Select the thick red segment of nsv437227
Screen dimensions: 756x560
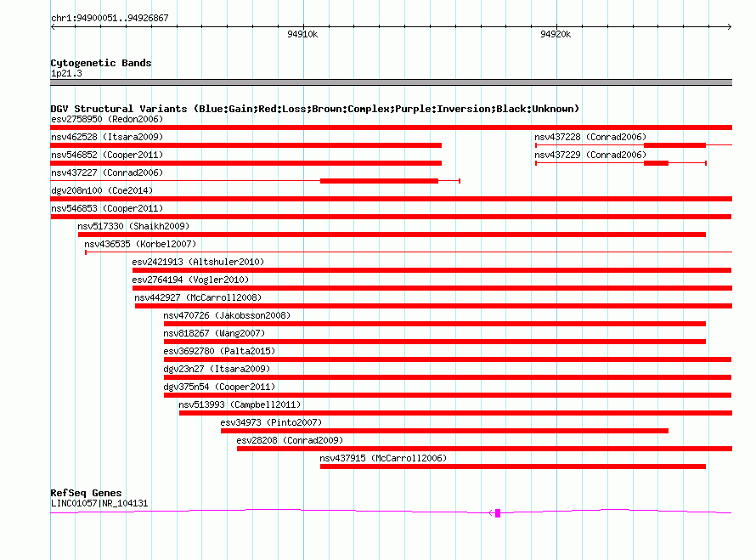[380, 181]
